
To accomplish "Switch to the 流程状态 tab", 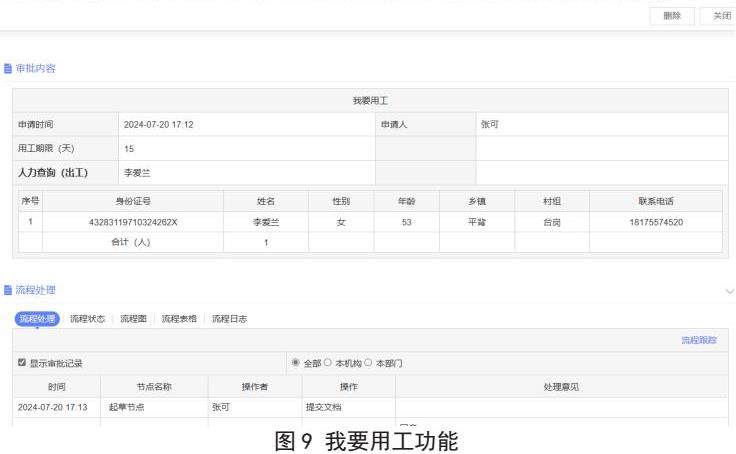I will pyautogui.click(x=87, y=319).
